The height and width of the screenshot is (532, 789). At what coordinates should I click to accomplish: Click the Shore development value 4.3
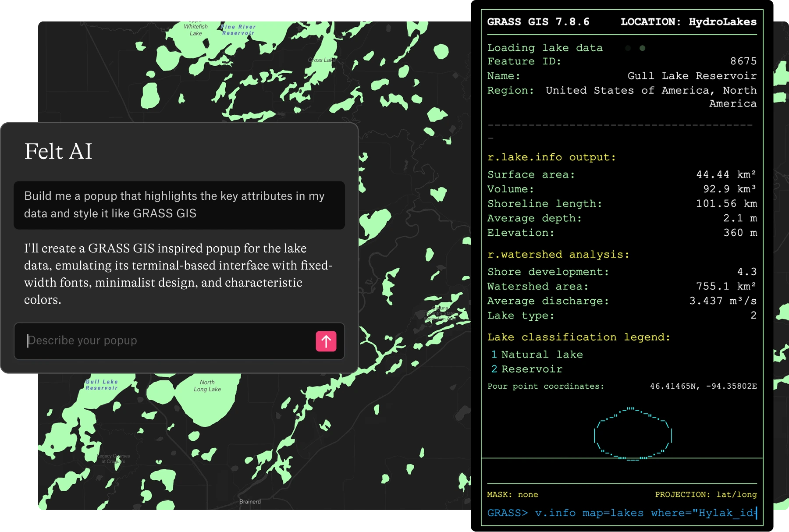[x=747, y=272]
